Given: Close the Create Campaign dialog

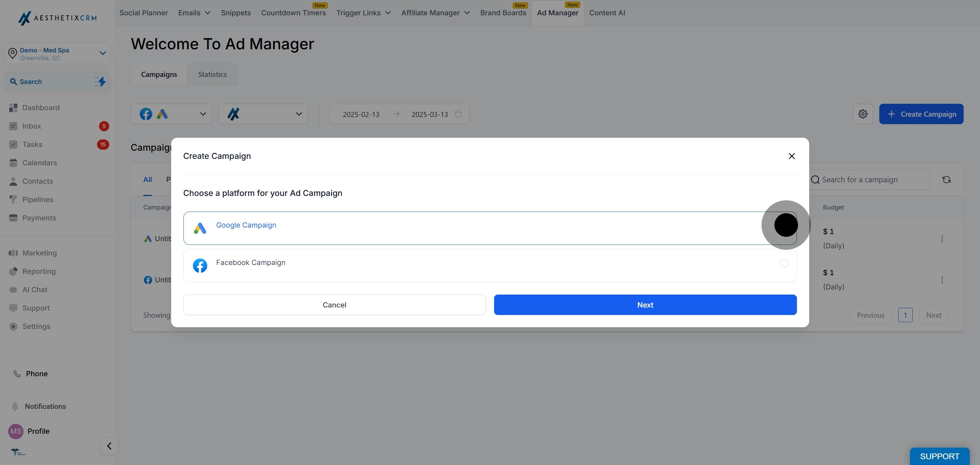Looking at the screenshot, I should (x=792, y=156).
